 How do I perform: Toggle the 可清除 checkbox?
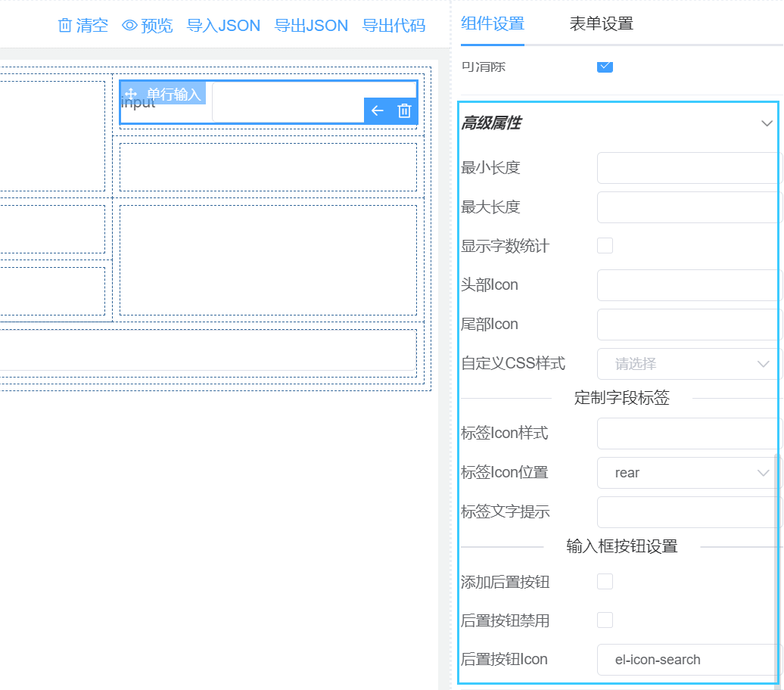tap(605, 67)
